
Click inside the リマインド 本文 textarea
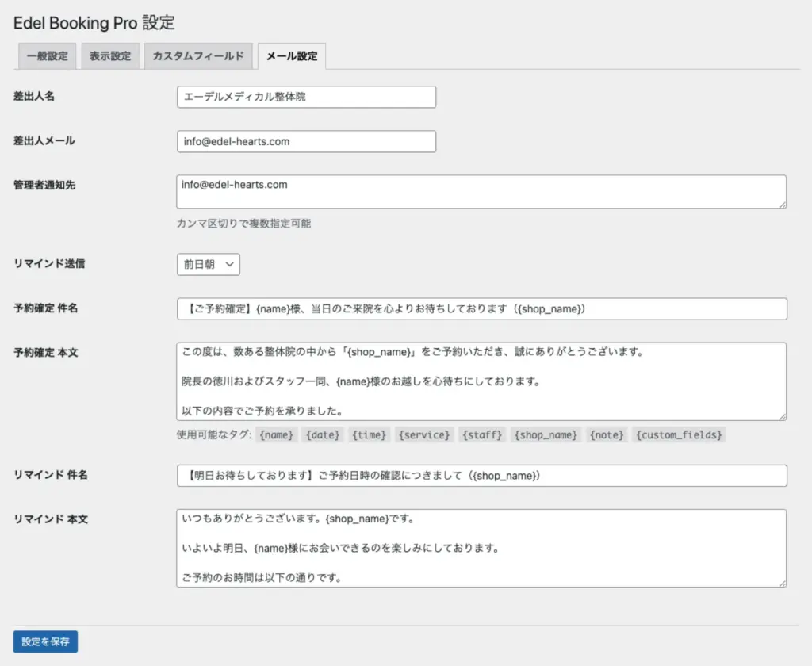[x=481, y=548]
